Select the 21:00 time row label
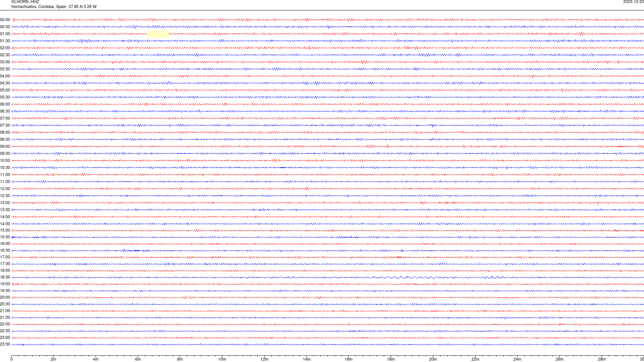The image size is (644, 362). [x=5, y=311]
